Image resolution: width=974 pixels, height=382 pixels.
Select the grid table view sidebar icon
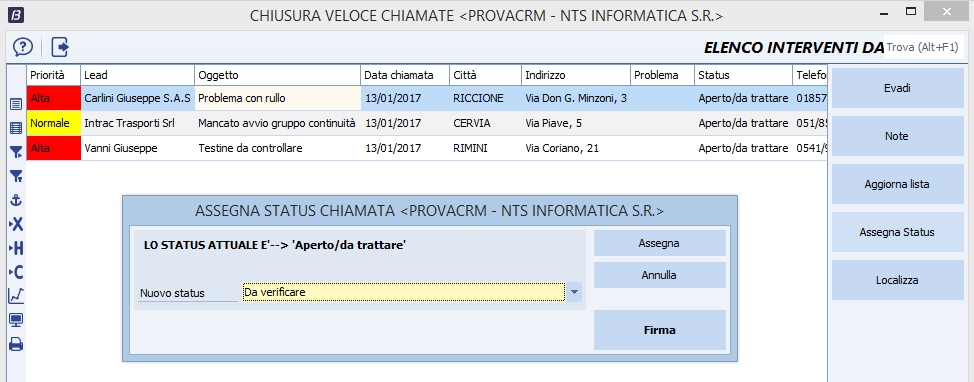[16, 129]
